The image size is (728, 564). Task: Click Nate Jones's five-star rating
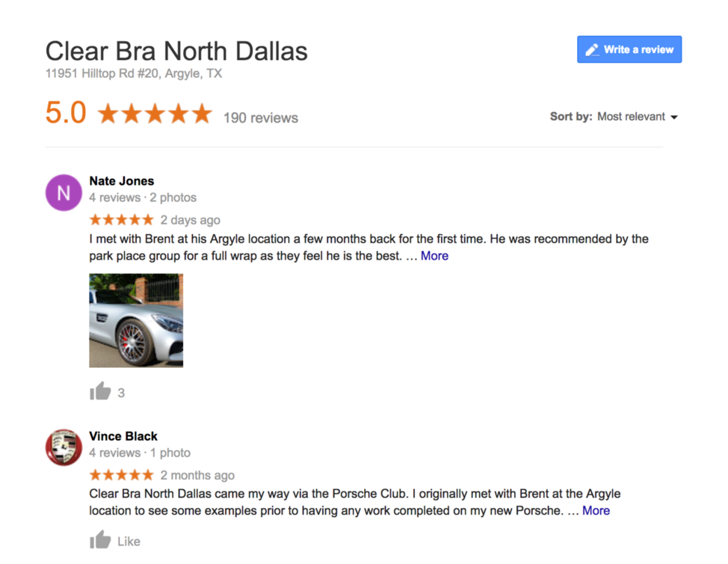coord(121,220)
